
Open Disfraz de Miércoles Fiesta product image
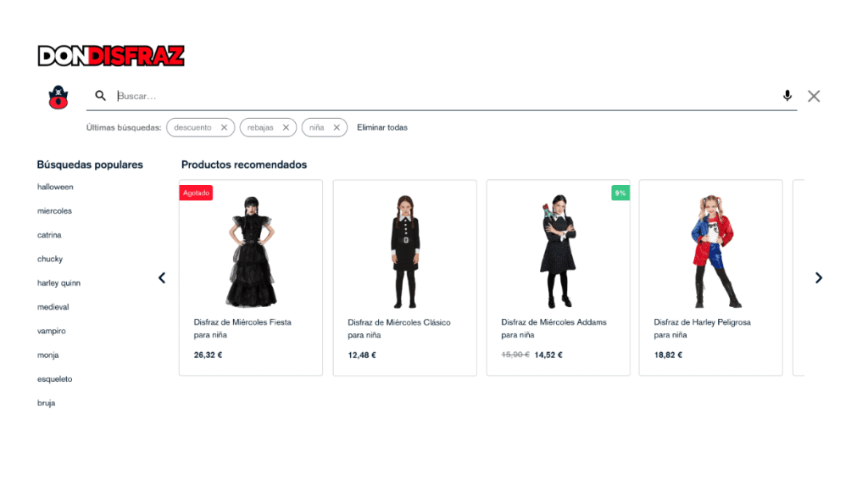251,251
